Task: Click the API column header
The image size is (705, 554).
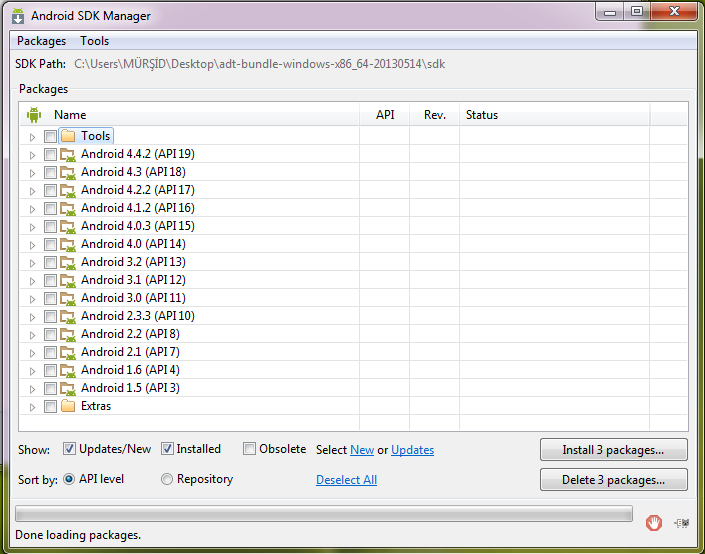Action: 385,115
